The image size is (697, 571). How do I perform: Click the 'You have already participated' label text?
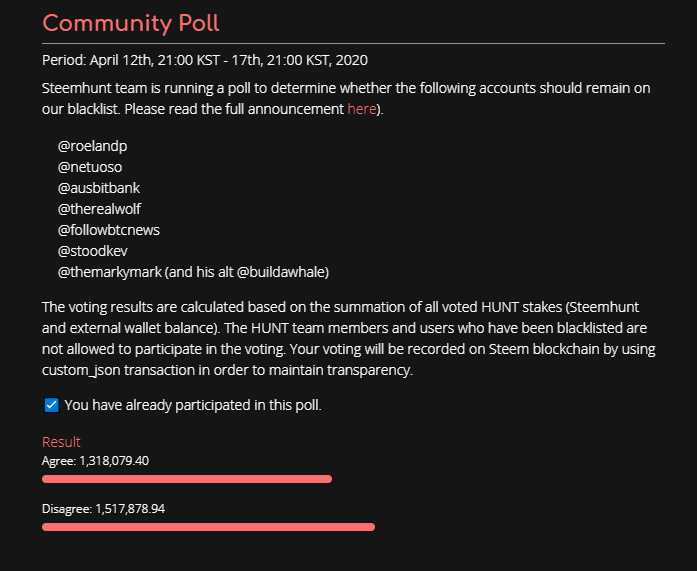(193, 405)
